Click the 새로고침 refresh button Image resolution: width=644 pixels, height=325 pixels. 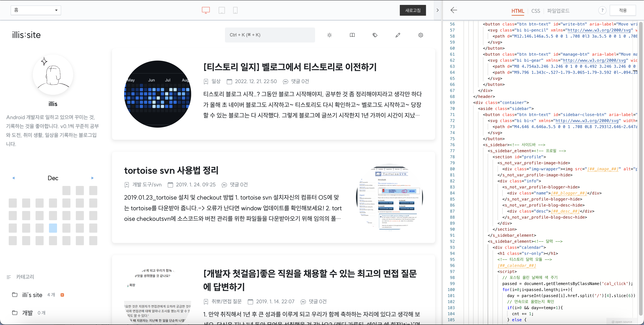coord(413,10)
